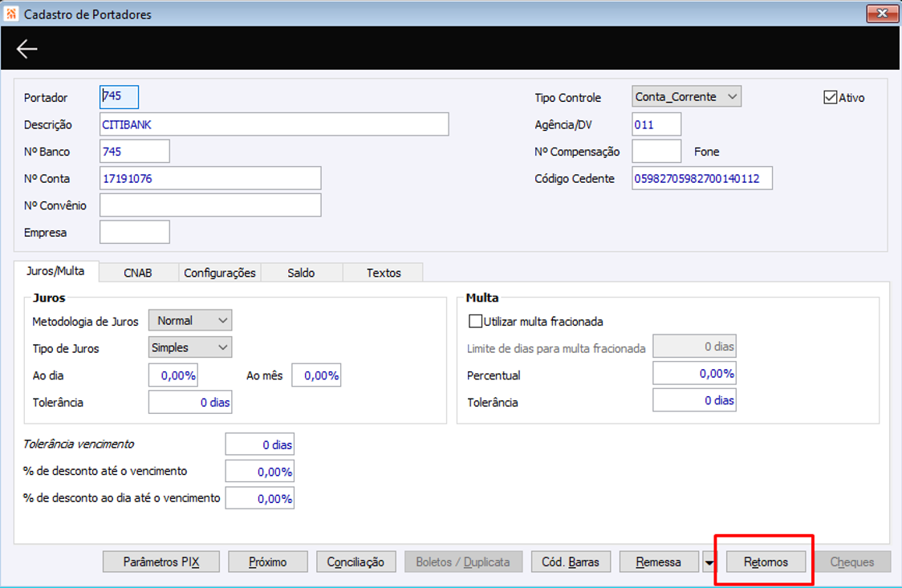Edit the Descrição field containing CITIBANK

274,124
